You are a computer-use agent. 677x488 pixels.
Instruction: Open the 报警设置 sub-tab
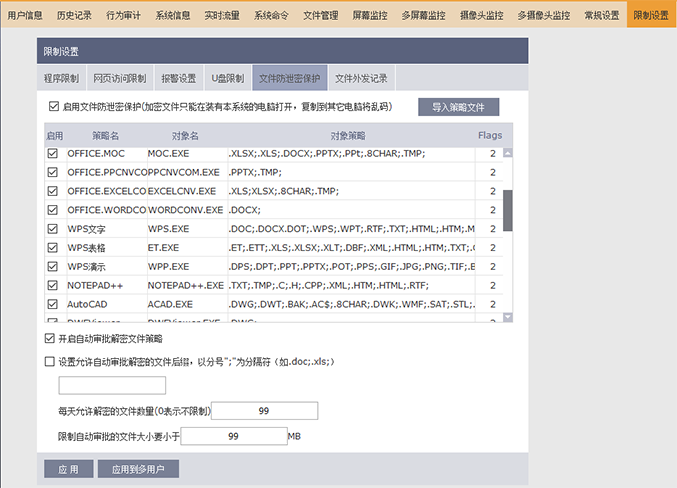[179, 78]
